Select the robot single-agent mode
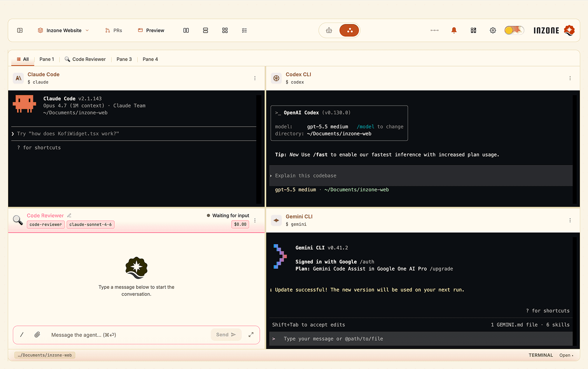This screenshot has height=369, width=588. coord(329,30)
